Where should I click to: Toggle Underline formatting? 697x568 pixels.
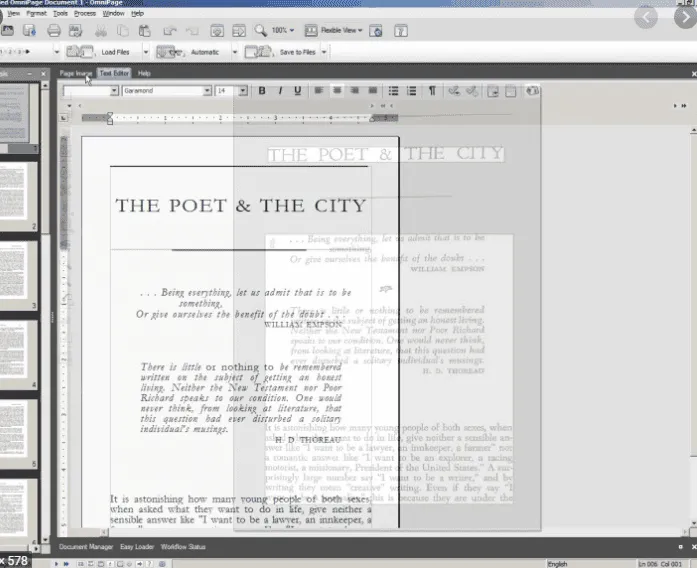297,91
